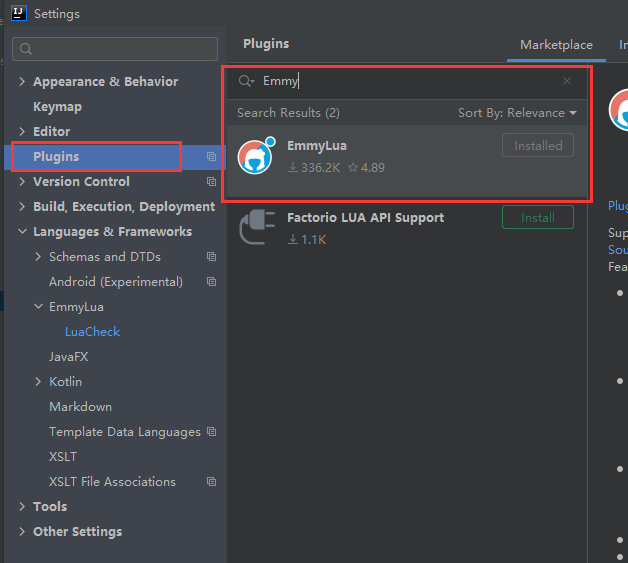
Task: Switch to the Marketplace tab
Action: point(556,45)
